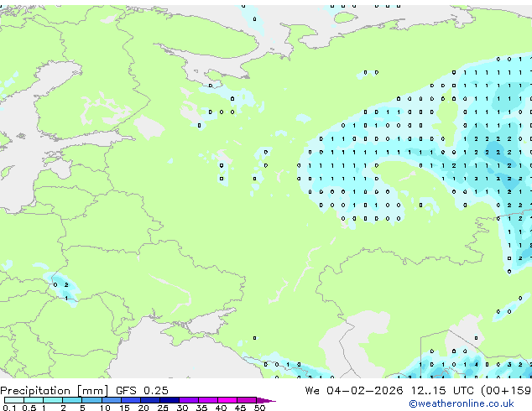Choose the 10–15 mm legend swatch
The image size is (532, 411).
(x=112, y=400)
